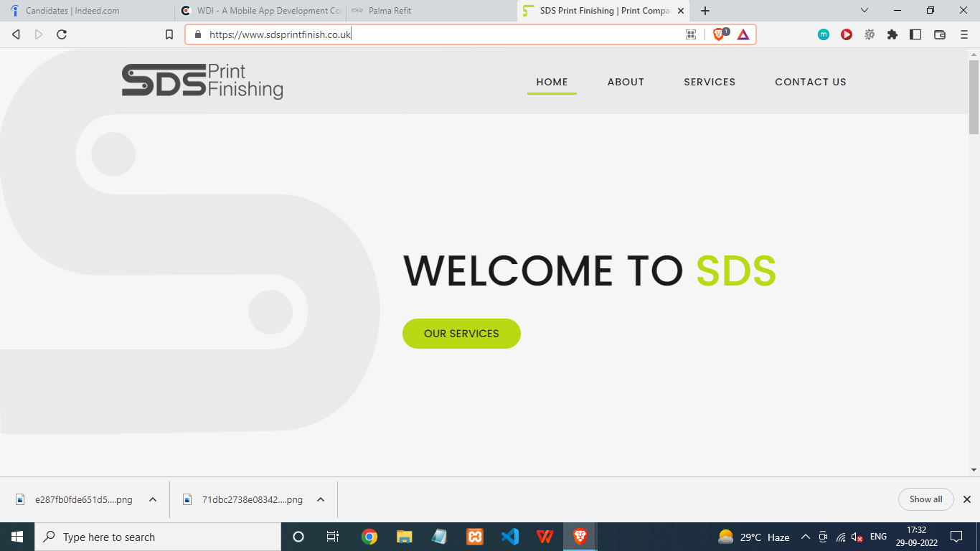Launch Google Chrome from taskbar
This screenshot has width=980, height=551.
[369, 537]
